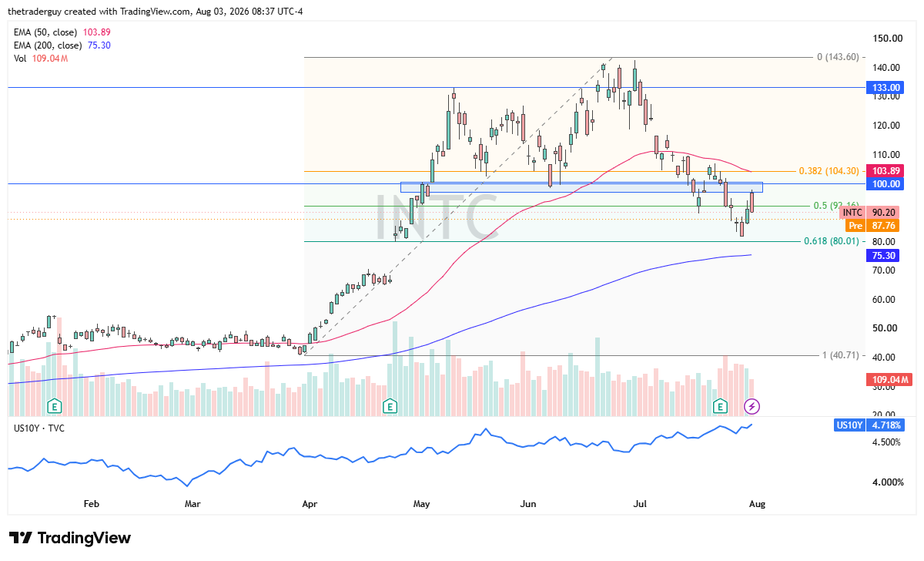
Task: Click the Aug label on time axis
Action: [758, 504]
